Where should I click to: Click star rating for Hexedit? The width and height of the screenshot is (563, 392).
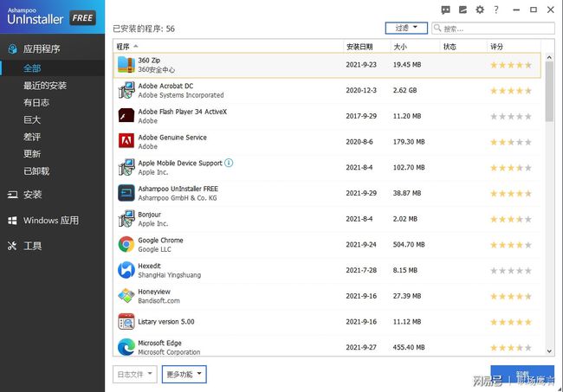point(511,270)
